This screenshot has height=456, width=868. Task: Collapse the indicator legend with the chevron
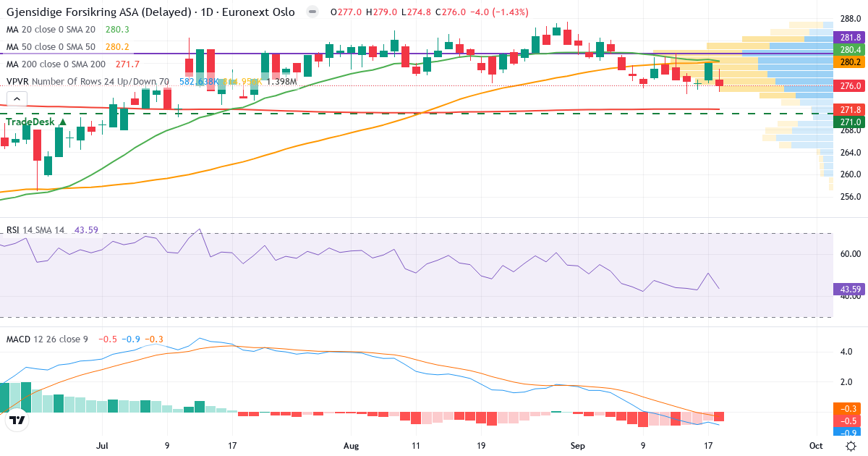click(17, 99)
